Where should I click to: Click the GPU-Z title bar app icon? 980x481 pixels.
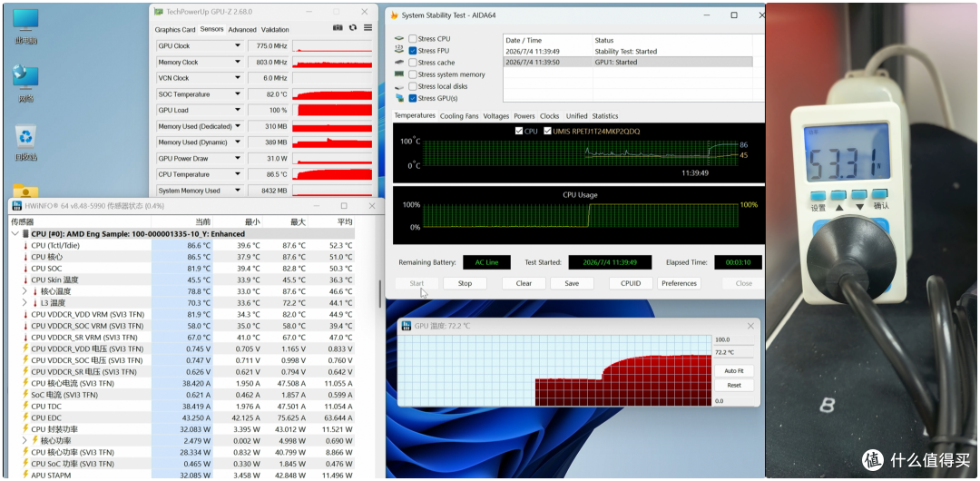tap(159, 12)
